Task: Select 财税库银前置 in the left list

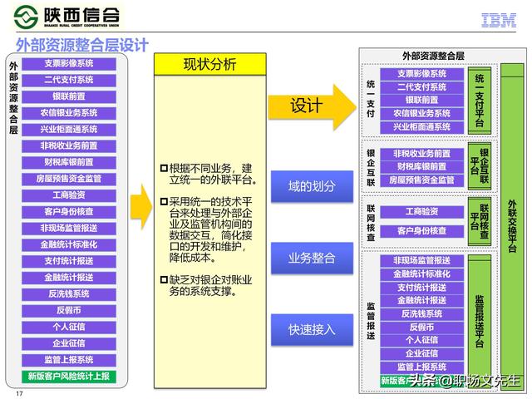Action: (69, 162)
